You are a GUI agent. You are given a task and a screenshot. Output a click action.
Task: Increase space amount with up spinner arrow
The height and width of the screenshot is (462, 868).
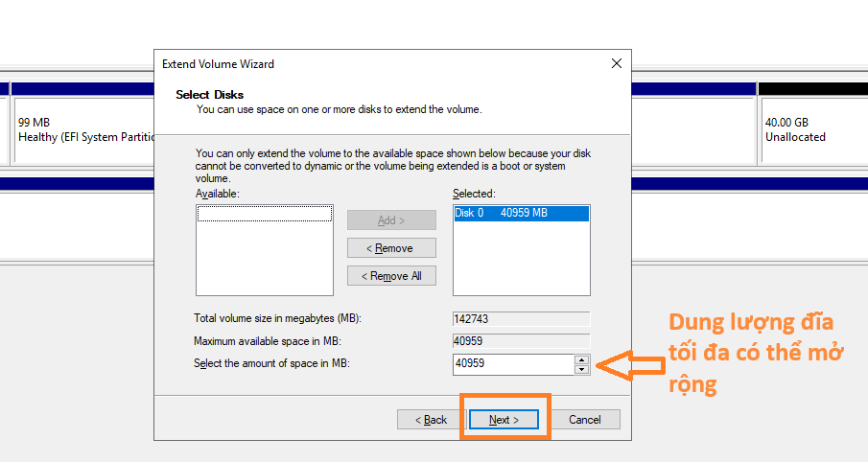point(580,359)
